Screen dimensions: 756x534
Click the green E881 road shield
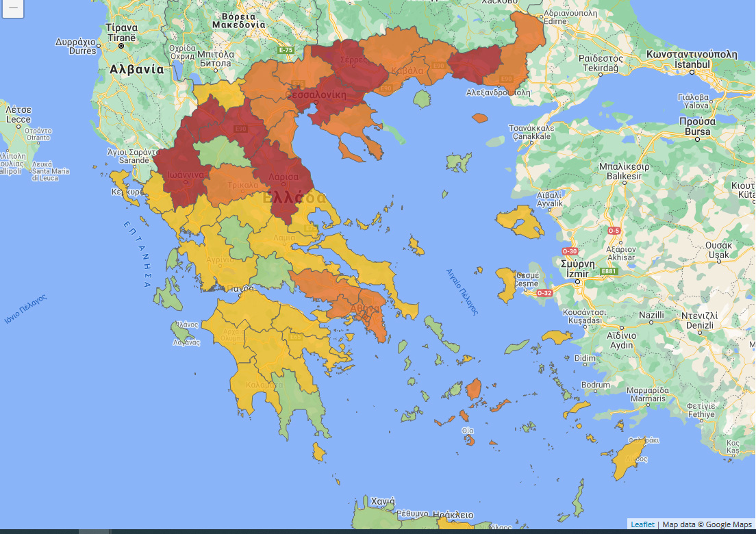[x=609, y=271]
